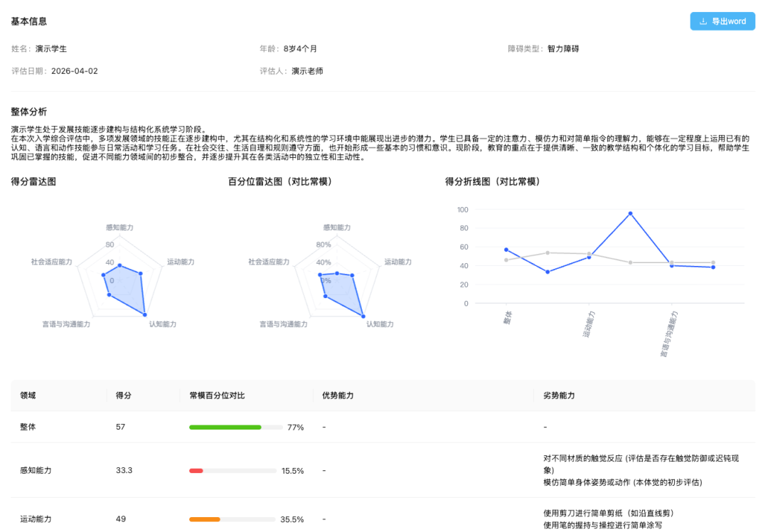Click the 导出word export button
Screen dimensions: 768x532
pos(722,21)
